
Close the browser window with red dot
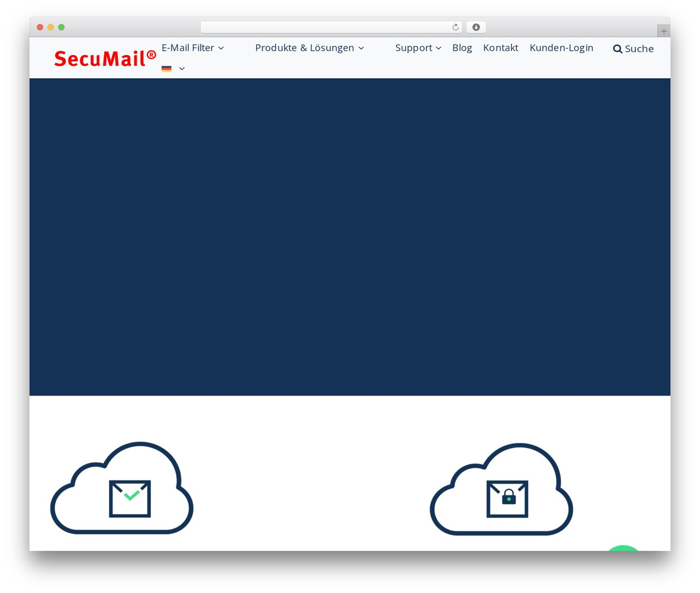40,27
